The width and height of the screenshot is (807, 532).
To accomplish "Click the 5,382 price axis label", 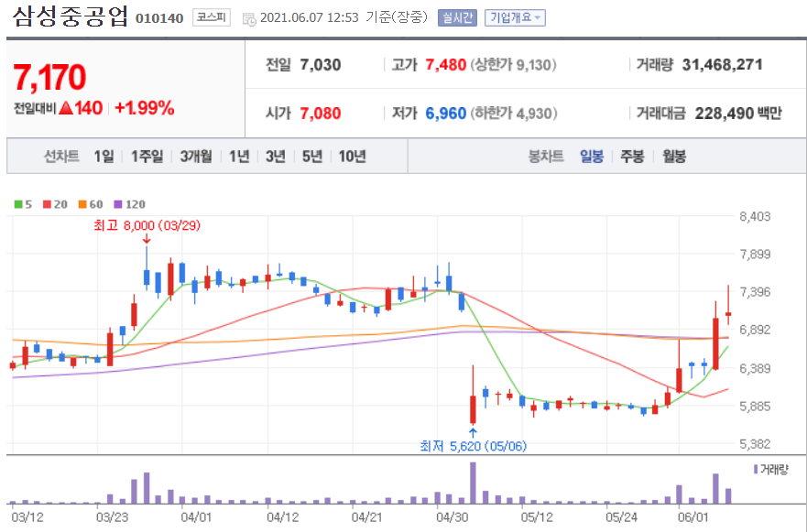I will [x=755, y=444].
